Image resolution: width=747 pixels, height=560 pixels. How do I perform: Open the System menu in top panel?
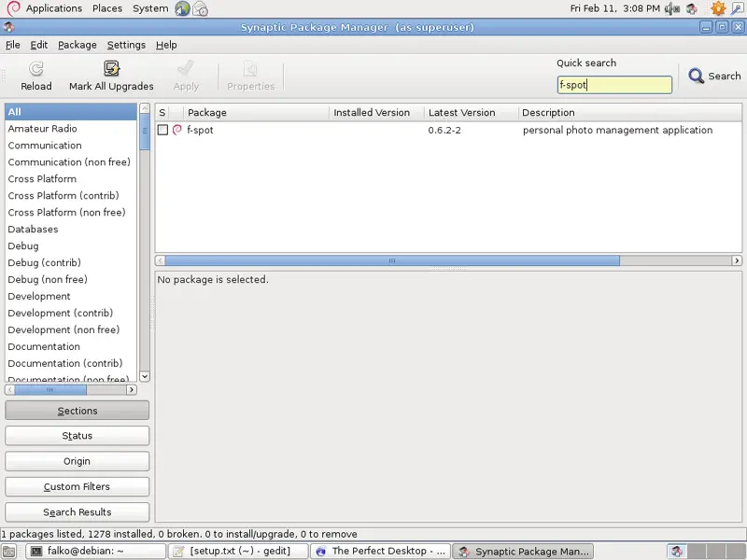coord(150,8)
